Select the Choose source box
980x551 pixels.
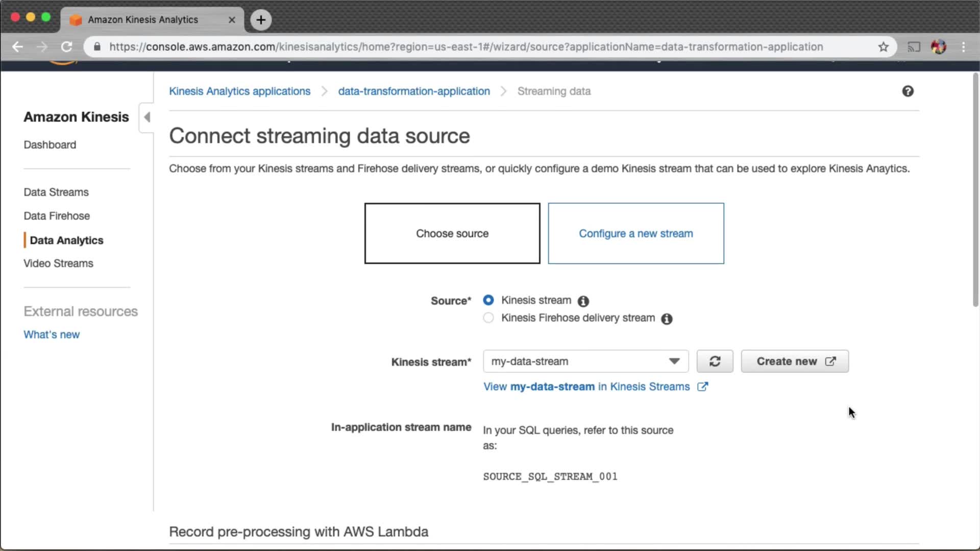(x=452, y=233)
